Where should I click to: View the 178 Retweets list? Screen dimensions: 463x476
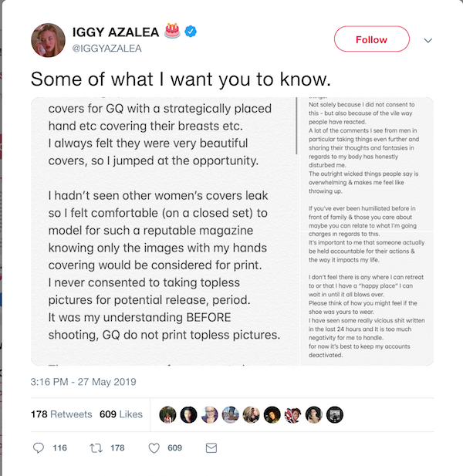[61, 414]
